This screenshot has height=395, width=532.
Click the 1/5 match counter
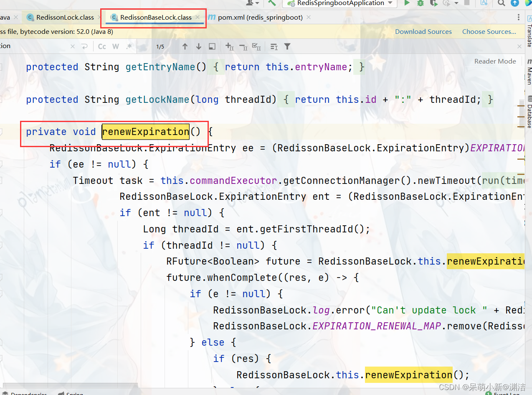(160, 46)
